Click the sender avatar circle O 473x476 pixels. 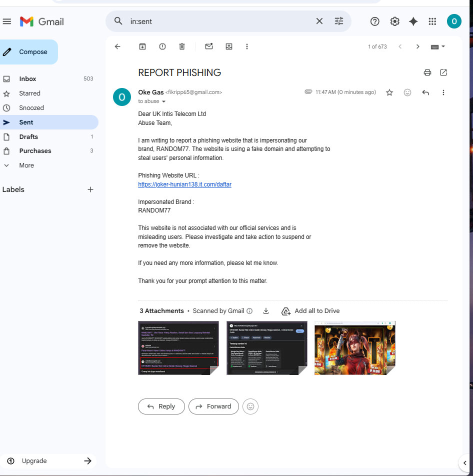coord(121,97)
